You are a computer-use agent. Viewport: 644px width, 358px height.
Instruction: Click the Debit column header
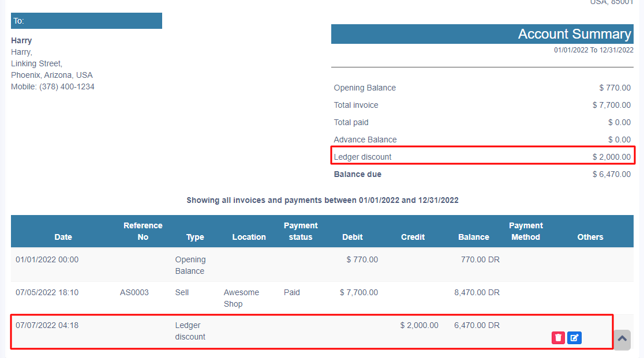(x=353, y=237)
